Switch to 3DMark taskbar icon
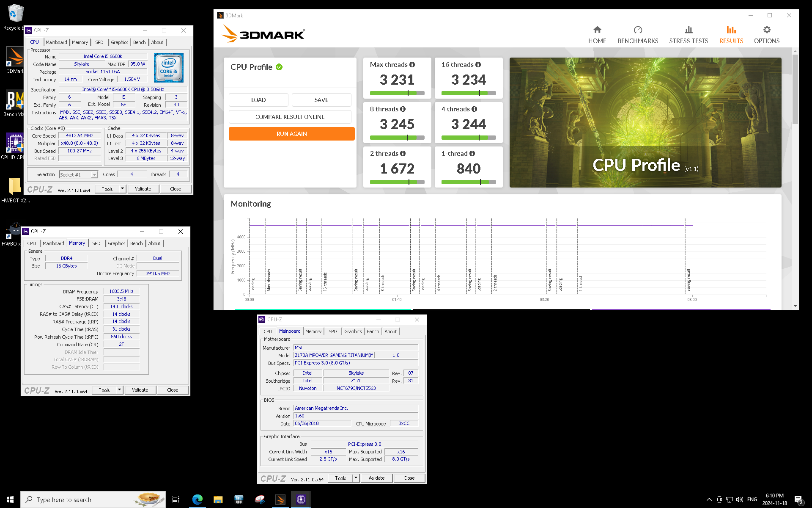Screen dimensions: 812x508 coord(280,500)
